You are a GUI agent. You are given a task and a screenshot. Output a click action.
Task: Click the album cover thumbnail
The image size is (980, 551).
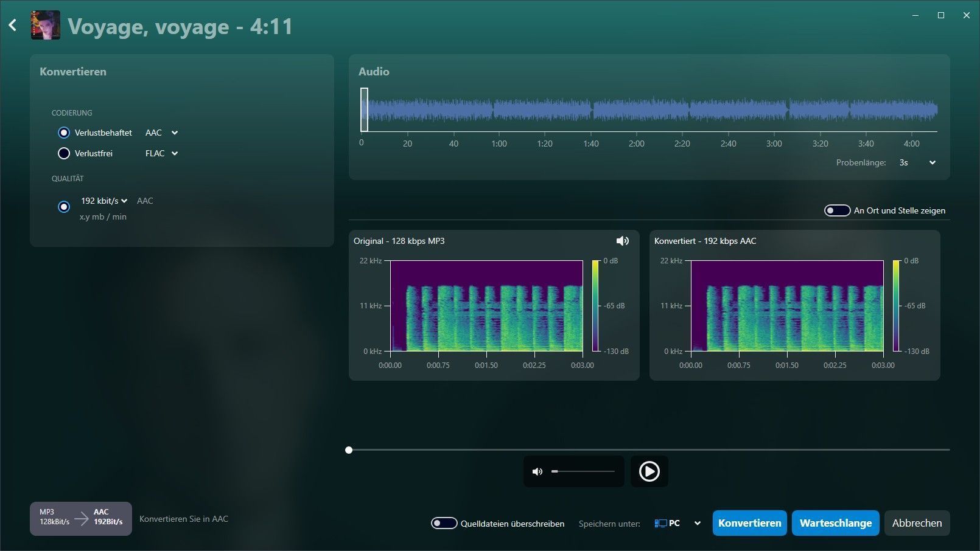tap(46, 26)
